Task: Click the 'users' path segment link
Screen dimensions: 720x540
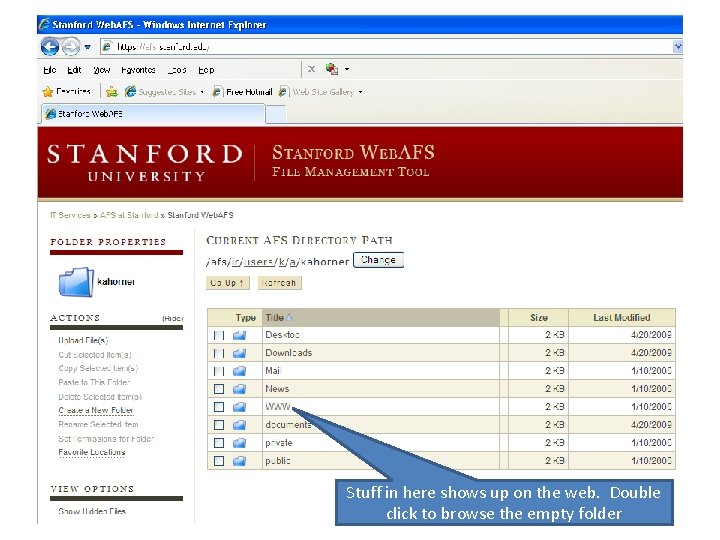Action: (x=259, y=262)
